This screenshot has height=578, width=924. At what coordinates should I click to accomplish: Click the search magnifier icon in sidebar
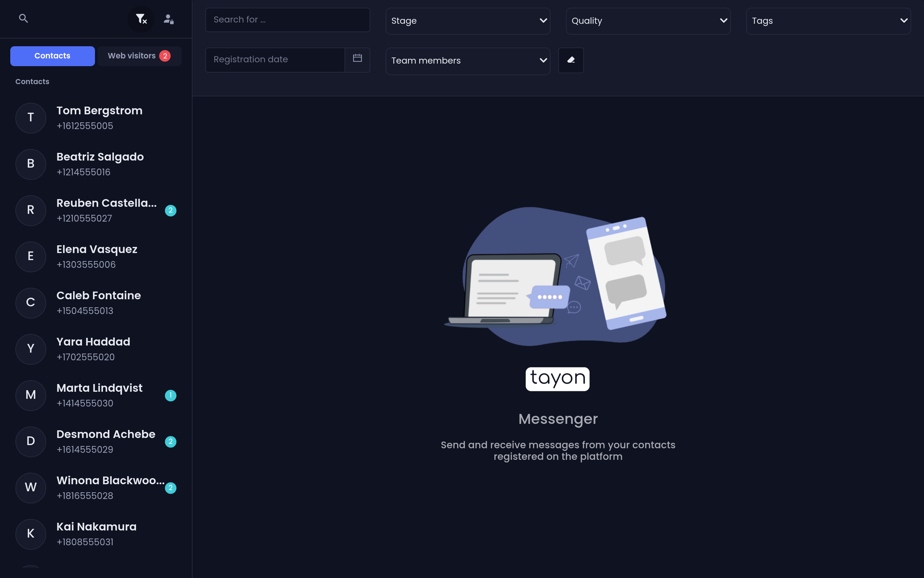coord(23,18)
